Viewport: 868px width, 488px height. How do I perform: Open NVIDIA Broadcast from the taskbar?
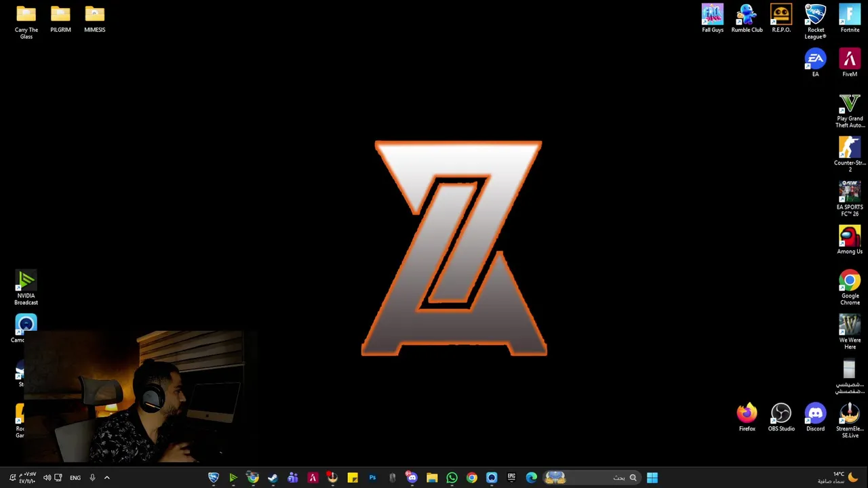[x=233, y=478]
